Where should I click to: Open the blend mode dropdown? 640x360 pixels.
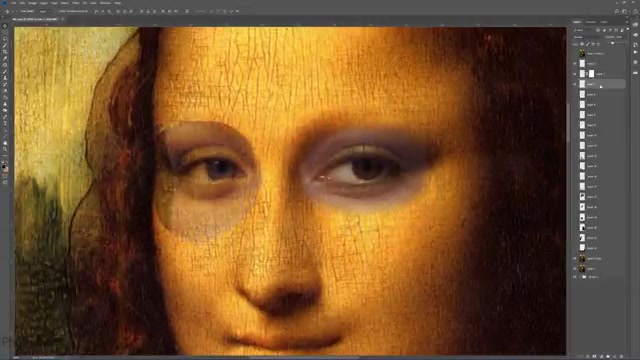587,37
